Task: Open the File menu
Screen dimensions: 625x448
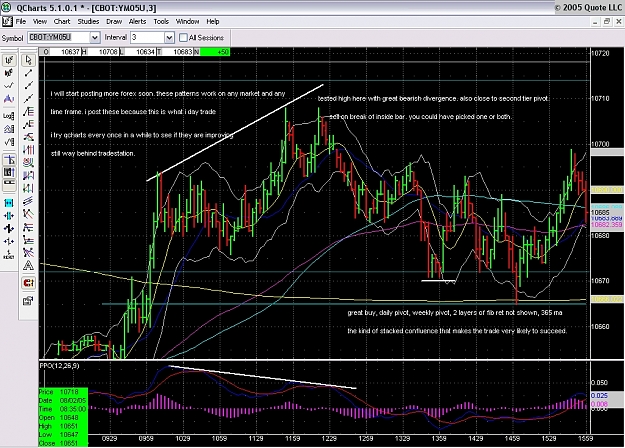Action: click(x=21, y=22)
